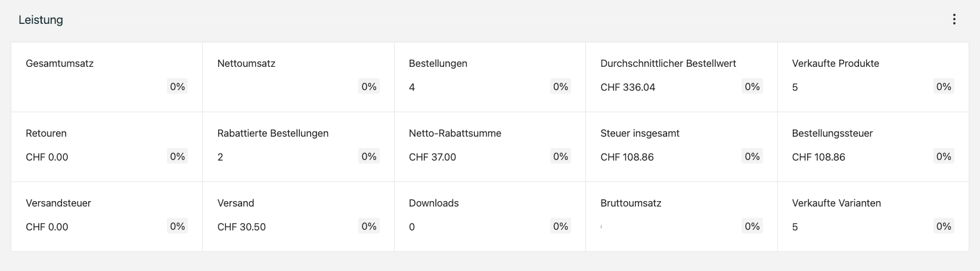
Task: Click the 0% badge in Gesamtumsatz
Action: pyautogui.click(x=177, y=87)
